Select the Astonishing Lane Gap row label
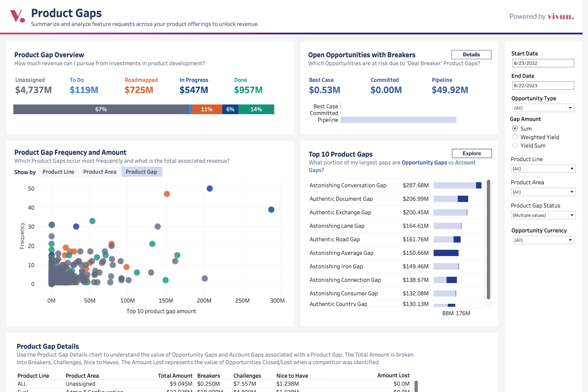This screenshot has width=588, height=392. click(337, 226)
